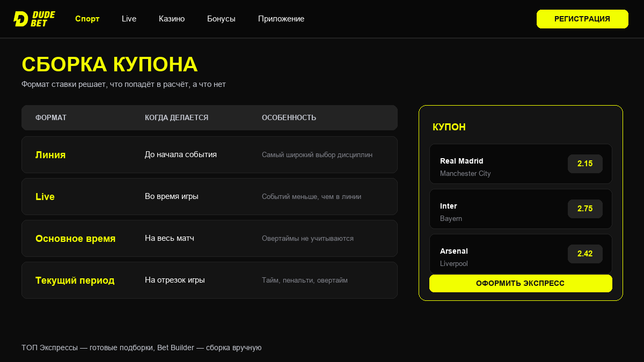644x362 pixels.
Task: Select the 2.42 odds for Arsenal
Action: (585, 254)
